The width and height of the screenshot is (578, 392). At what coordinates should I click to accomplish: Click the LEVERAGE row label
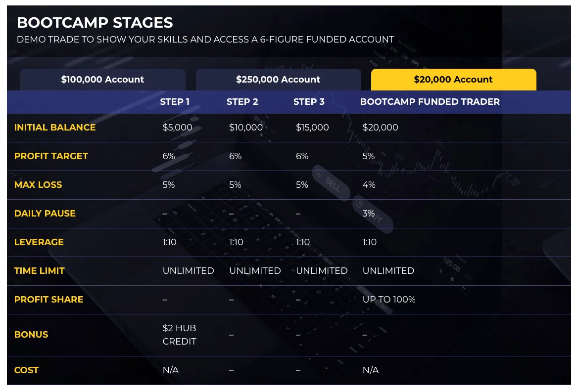[x=39, y=242]
